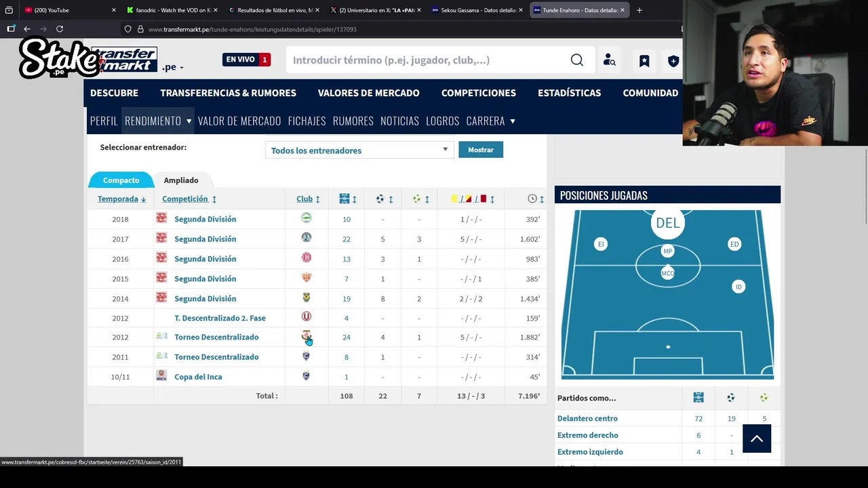Click the Copa del Inca competition logo
This screenshot has width=868, height=488.
(161, 375)
